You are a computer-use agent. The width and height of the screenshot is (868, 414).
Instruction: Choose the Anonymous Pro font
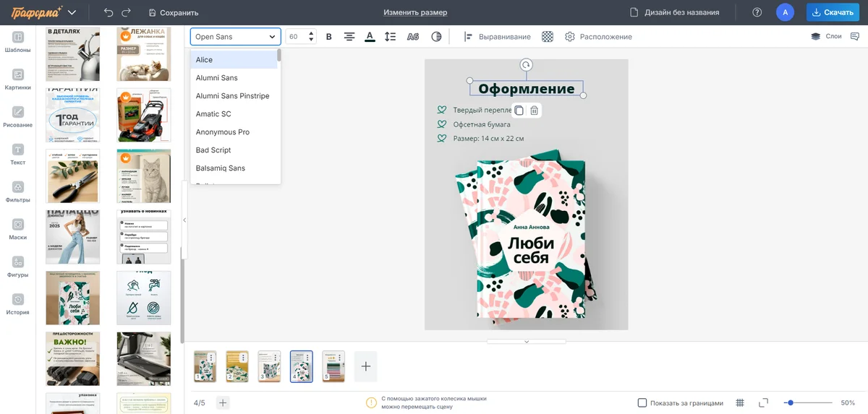[234, 132]
